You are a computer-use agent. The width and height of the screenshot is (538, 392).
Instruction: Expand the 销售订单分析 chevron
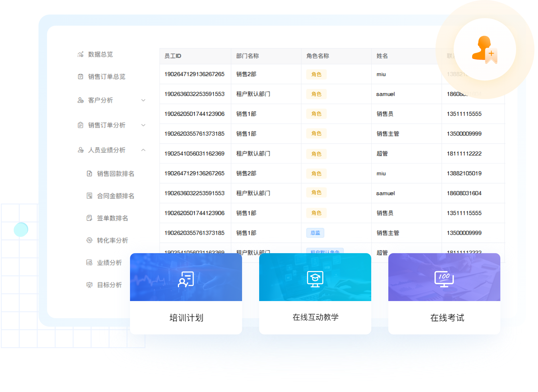point(143,125)
